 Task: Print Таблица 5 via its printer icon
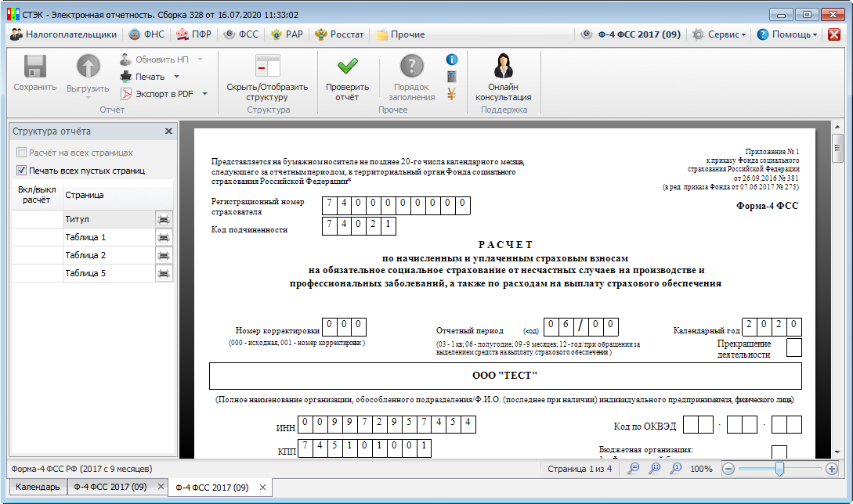(x=164, y=273)
